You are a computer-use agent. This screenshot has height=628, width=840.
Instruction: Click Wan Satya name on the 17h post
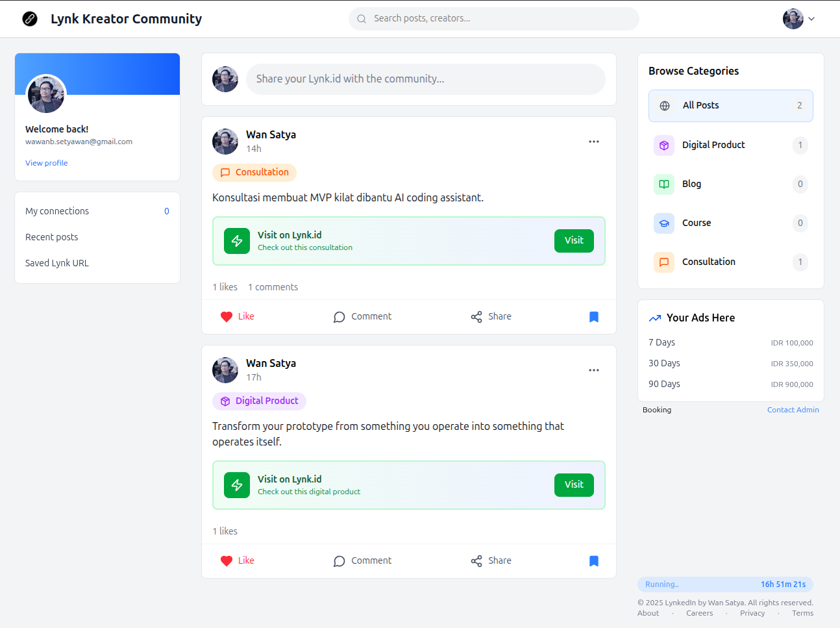(x=271, y=363)
